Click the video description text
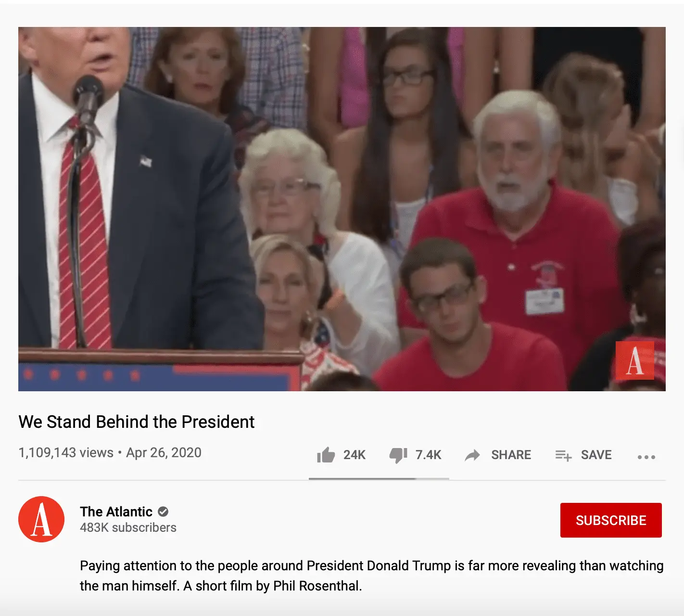 pos(371,576)
